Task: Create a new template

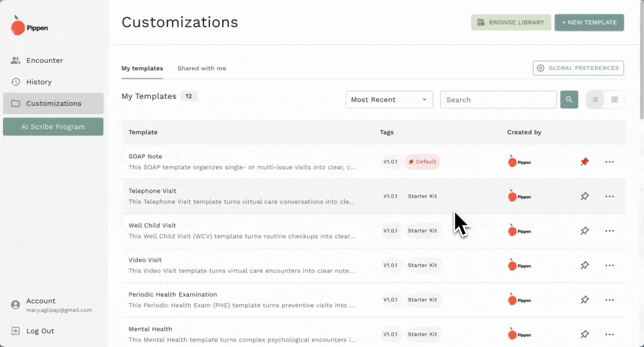Action: click(589, 23)
